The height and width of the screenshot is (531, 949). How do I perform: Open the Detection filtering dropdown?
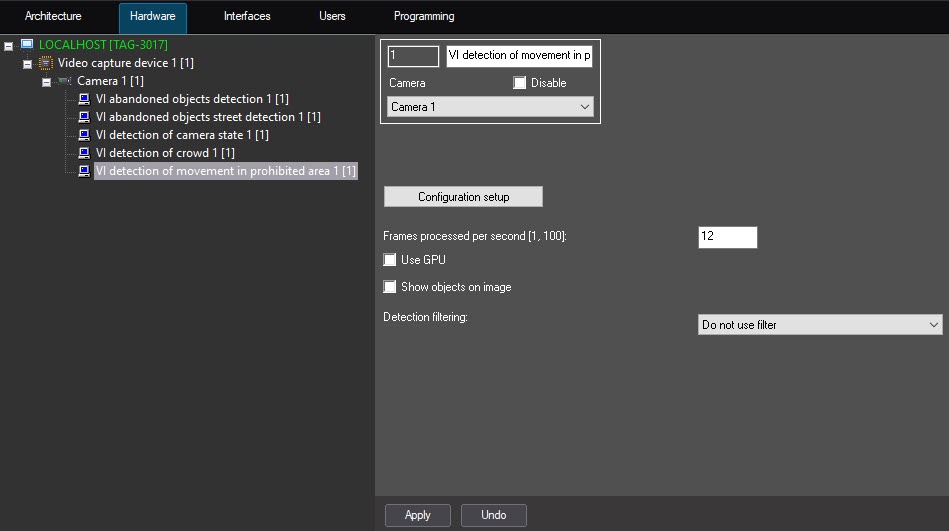[x=819, y=325]
